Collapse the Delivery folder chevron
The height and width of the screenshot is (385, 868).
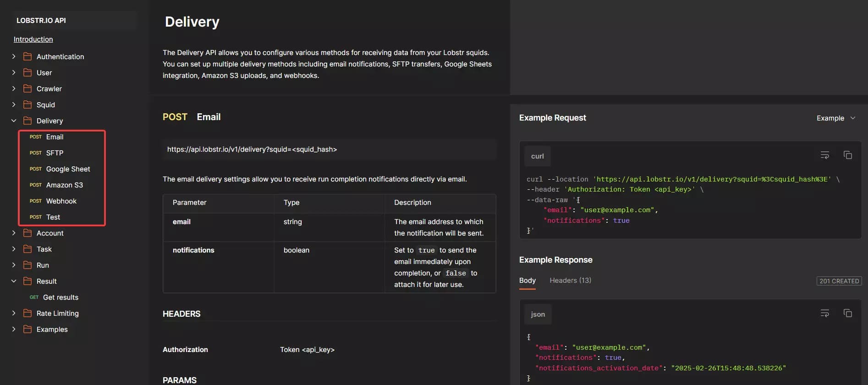pos(14,121)
